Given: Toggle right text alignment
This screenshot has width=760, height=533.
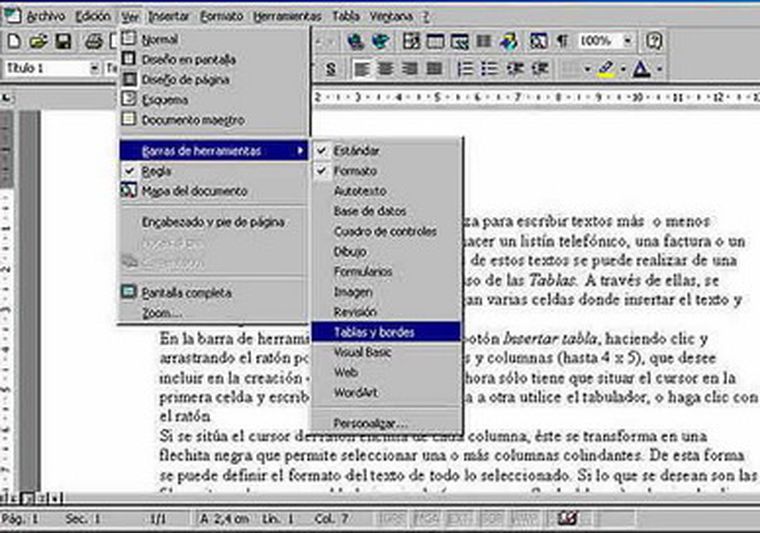Looking at the screenshot, I should [410, 69].
